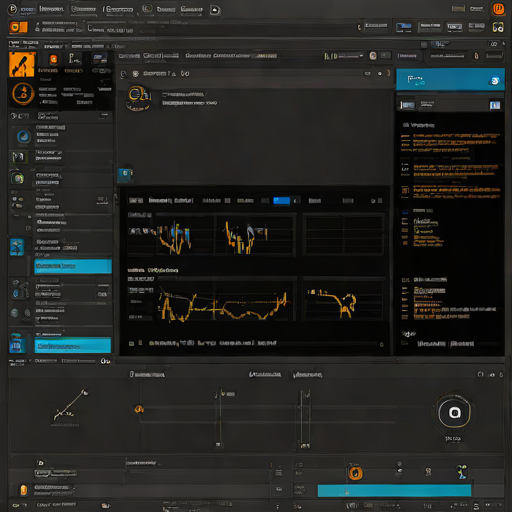Select the cyan highlighted row at bottom of left panel
The image size is (512, 512).
73,345
